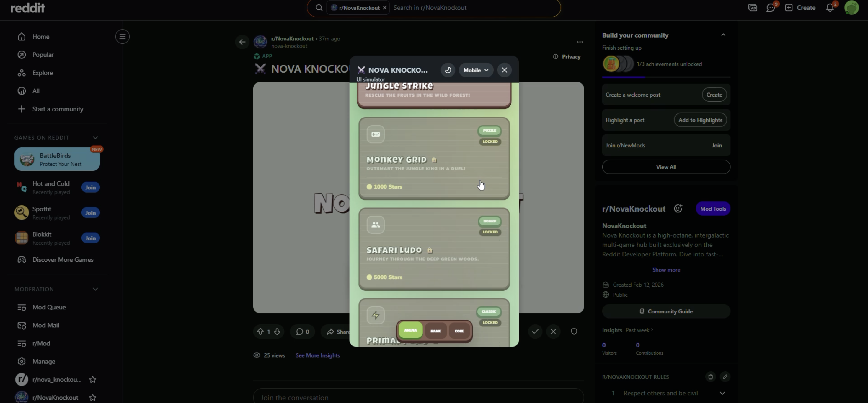
Task: Click the upvote arrow on post
Action: click(x=260, y=331)
